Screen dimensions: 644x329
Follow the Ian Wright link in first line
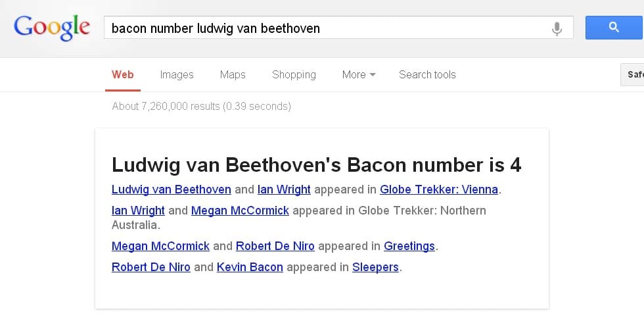284,190
